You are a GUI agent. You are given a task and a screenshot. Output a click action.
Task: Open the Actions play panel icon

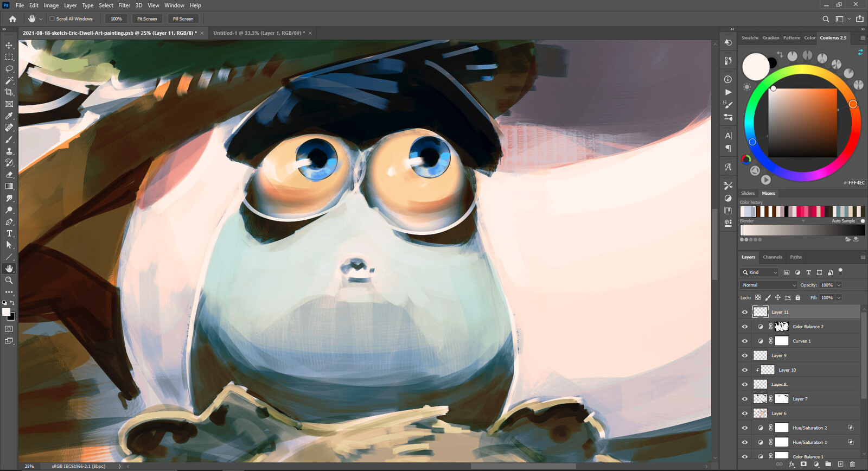point(728,92)
